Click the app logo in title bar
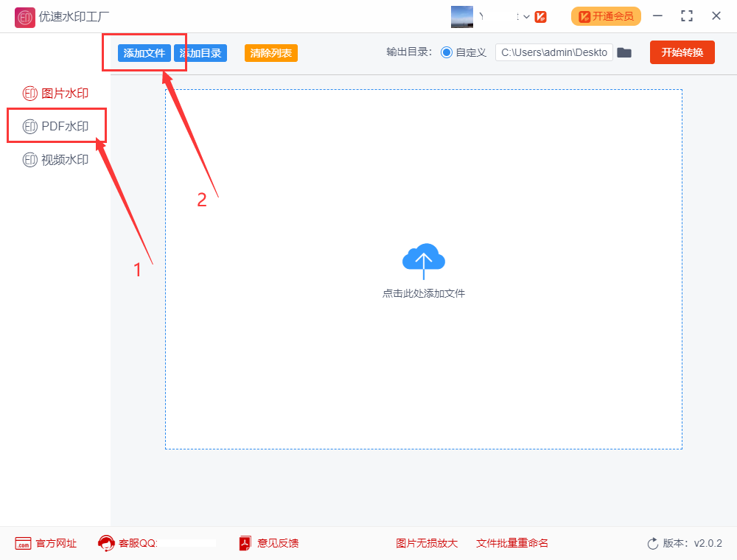The height and width of the screenshot is (560, 737). [x=25, y=18]
